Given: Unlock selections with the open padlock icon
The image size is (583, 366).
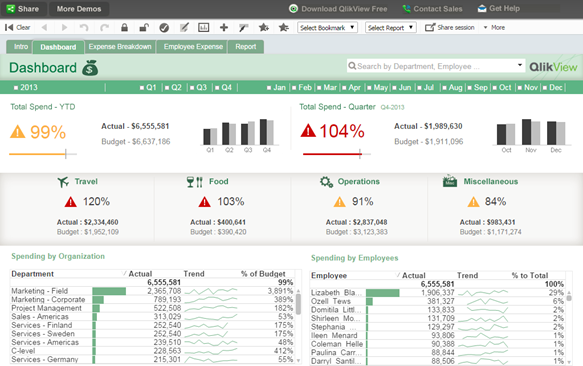Looking at the screenshot, I should click(x=144, y=28).
